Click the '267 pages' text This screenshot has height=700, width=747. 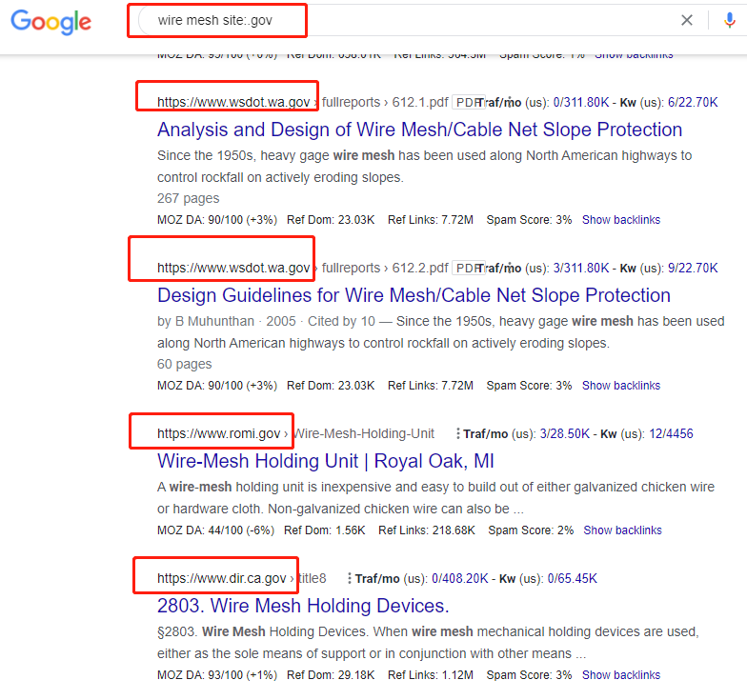pos(189,198)
